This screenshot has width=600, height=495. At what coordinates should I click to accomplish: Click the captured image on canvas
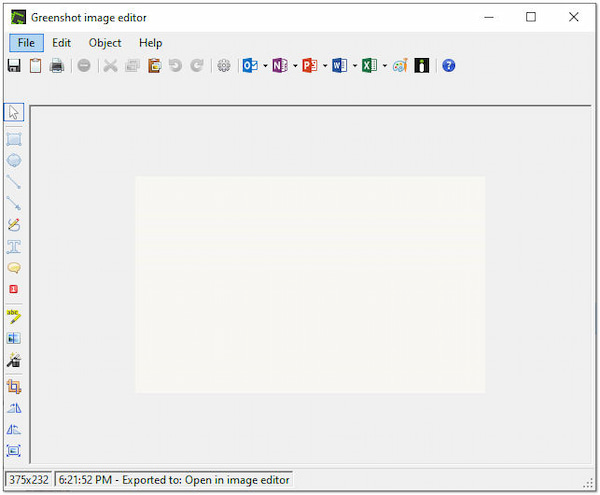click(x=310, y=285)
